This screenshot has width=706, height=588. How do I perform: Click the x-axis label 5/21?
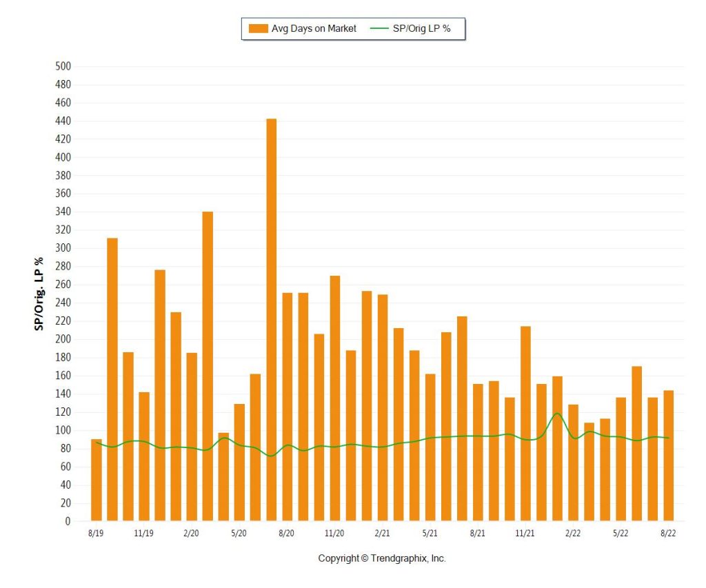click(430, 534)
